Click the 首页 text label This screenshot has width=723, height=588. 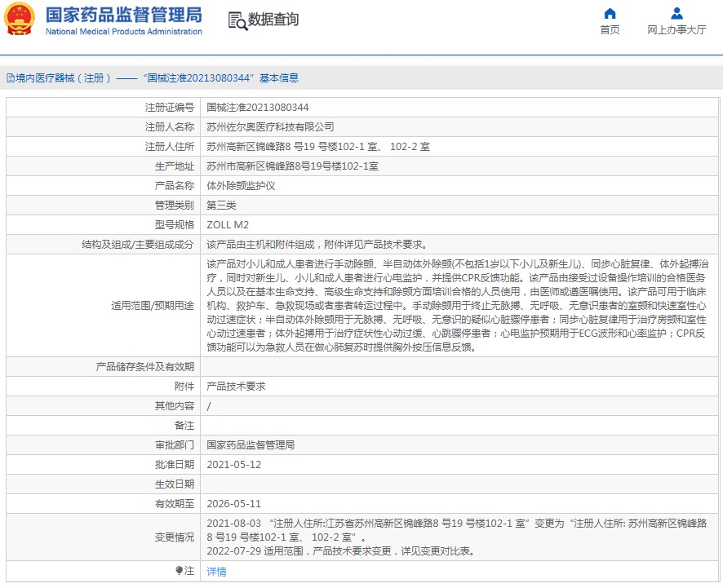click(x=610, y=30)
